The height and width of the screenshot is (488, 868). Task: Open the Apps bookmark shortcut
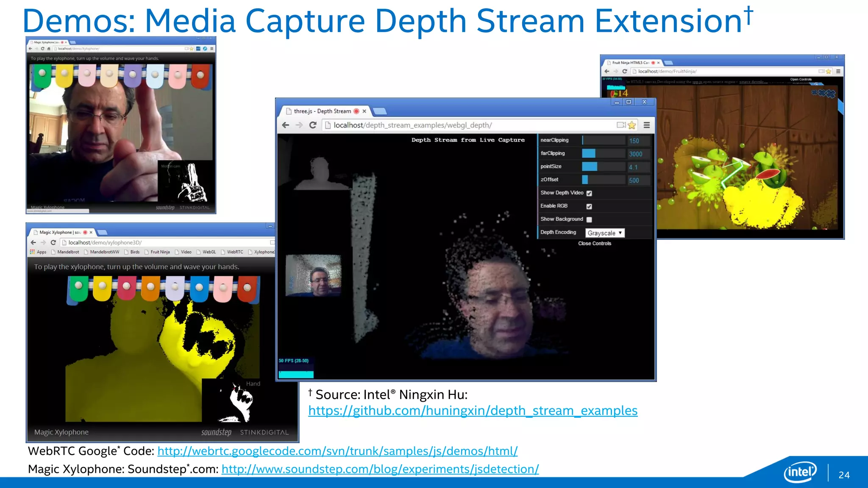pos(38,252)
